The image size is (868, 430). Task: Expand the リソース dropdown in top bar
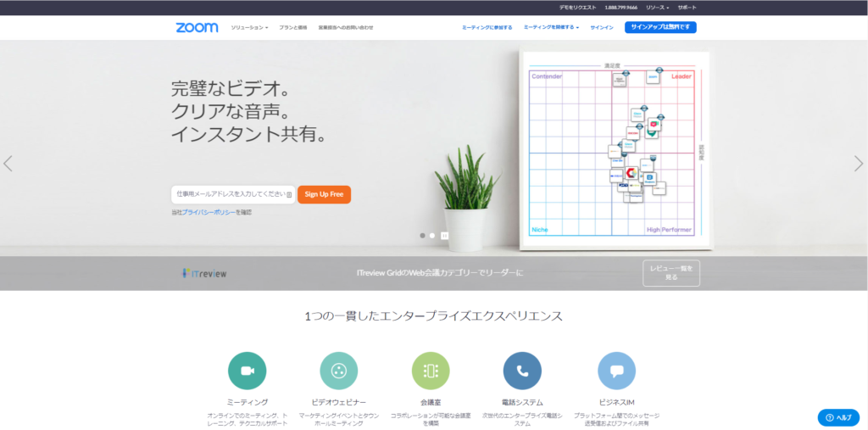pos(657,8)
